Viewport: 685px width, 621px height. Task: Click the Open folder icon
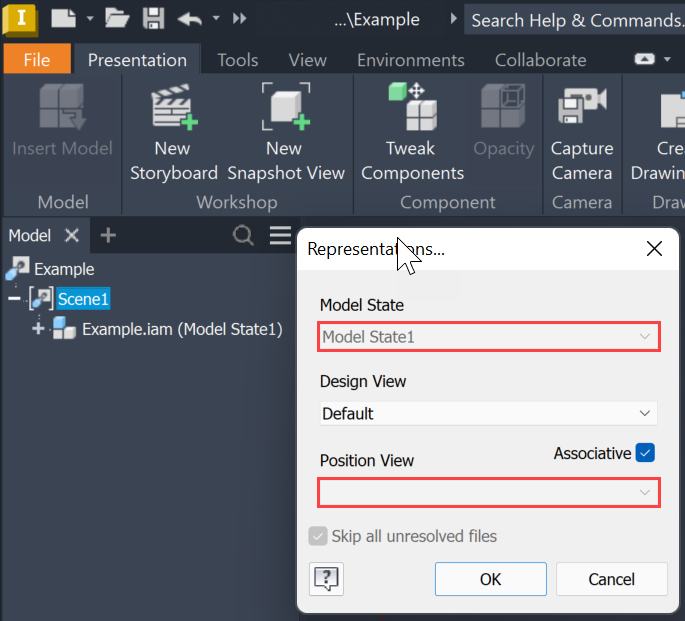(x=117, y=18)
